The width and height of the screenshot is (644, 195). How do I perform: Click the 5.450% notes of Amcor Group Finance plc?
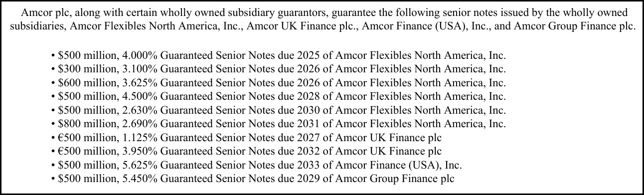(253, 178)
